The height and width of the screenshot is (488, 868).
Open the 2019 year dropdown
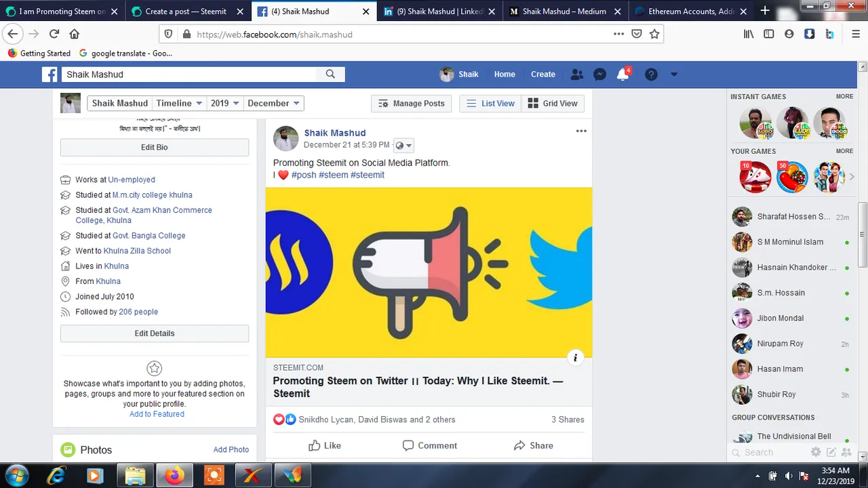224,104
